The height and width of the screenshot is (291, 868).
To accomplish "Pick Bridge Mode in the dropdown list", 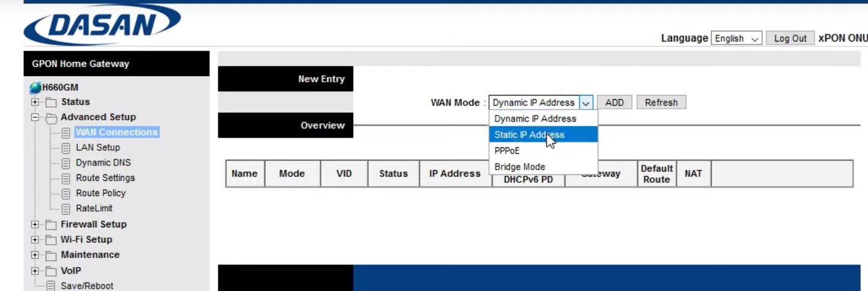I will click(x=520, y=167).
